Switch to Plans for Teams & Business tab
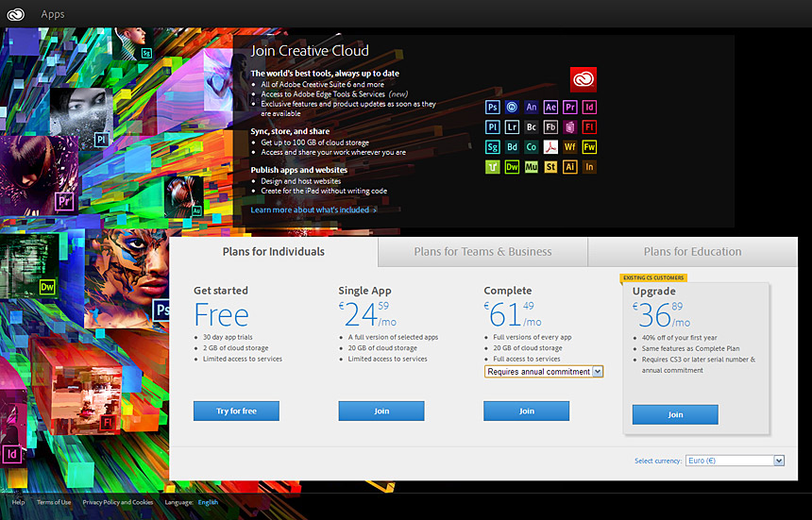Viewport: 812px width, 520px height. pos(482,252)
